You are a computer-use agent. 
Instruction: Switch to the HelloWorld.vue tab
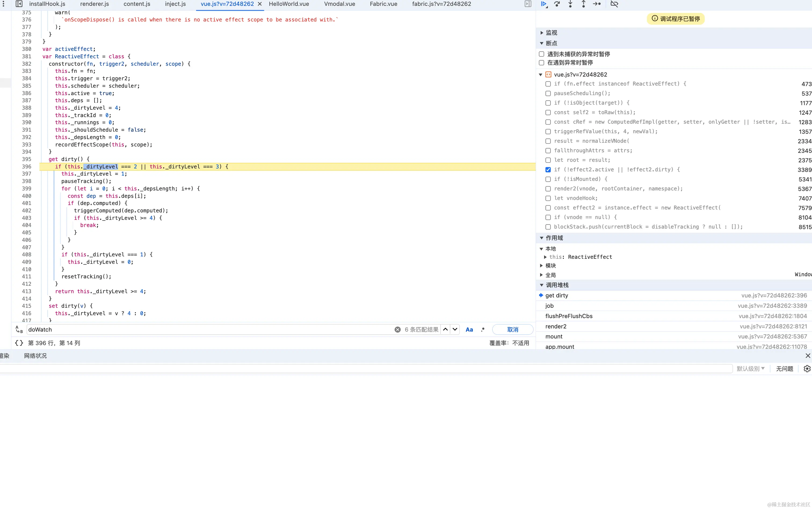(x=289, y=4)
